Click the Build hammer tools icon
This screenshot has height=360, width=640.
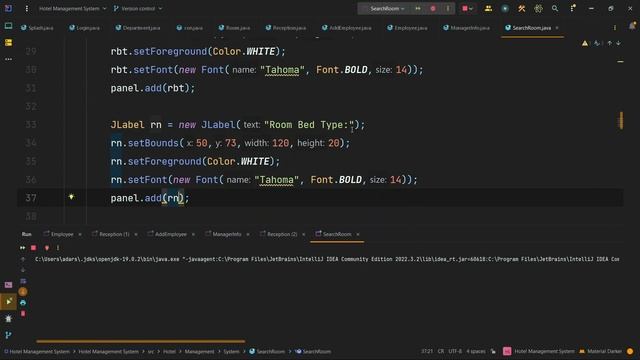522,8
